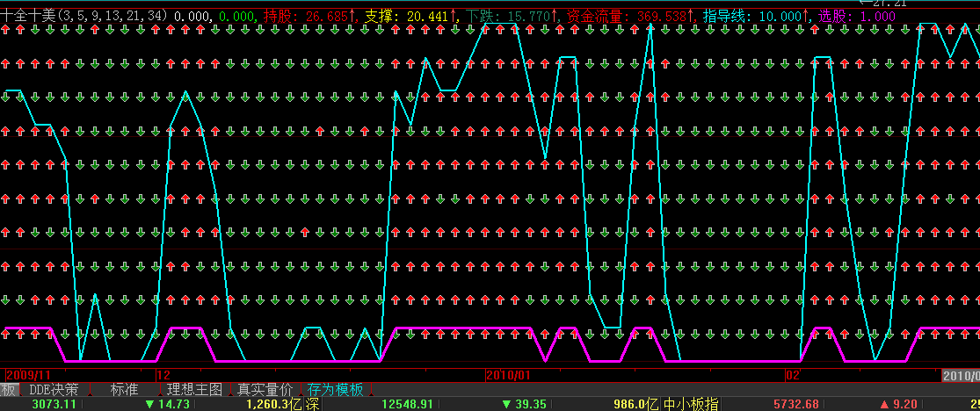
Task: Click the 12548.91 index value in status bar
Action: click(407, 404)
